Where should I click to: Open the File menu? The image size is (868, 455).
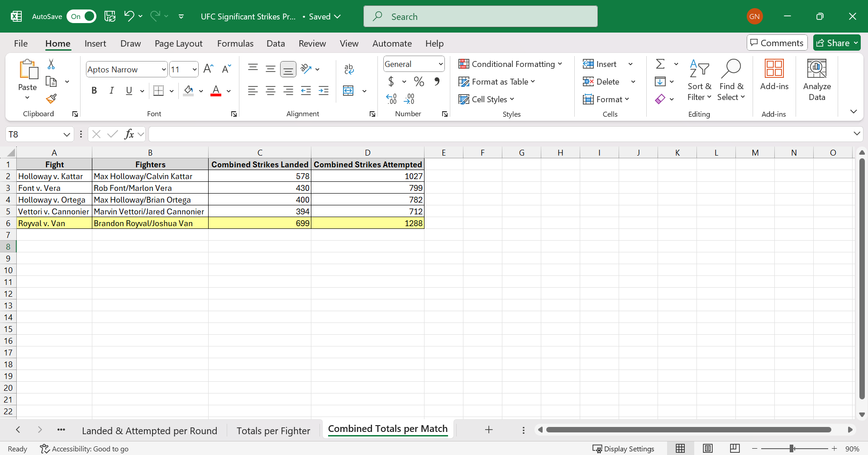21,43
